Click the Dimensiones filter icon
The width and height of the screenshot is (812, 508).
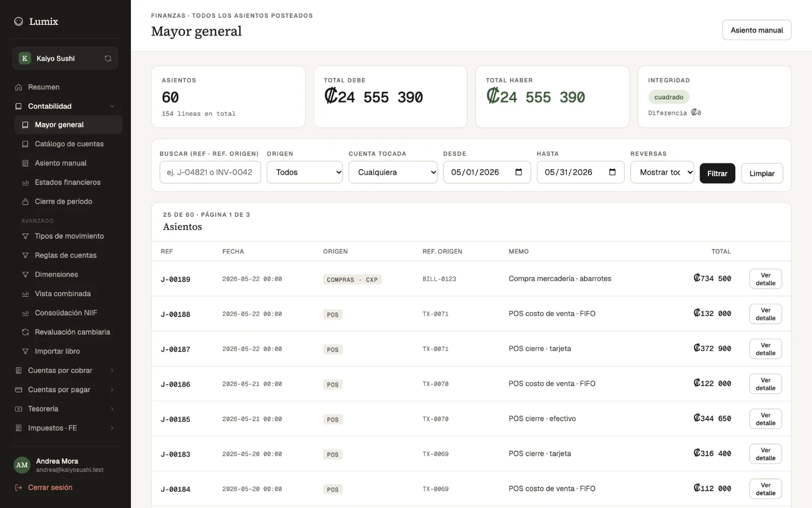pos(25,275)
